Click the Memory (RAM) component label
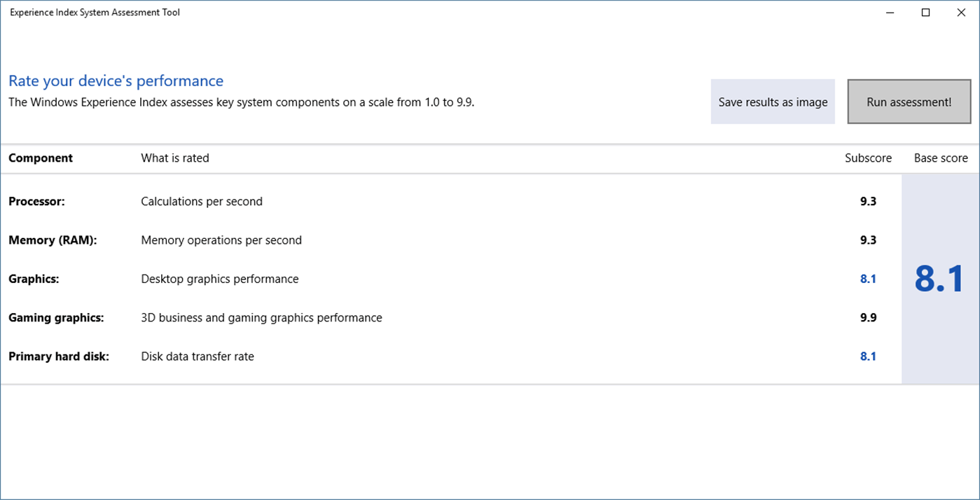980x500 pixels. [53, 240]
